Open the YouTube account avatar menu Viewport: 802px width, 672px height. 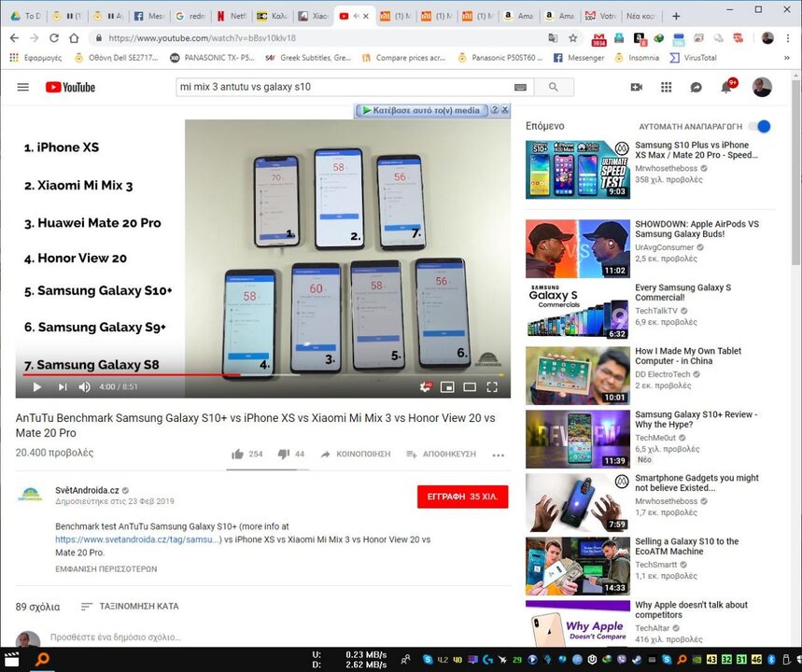click(762, 87)
